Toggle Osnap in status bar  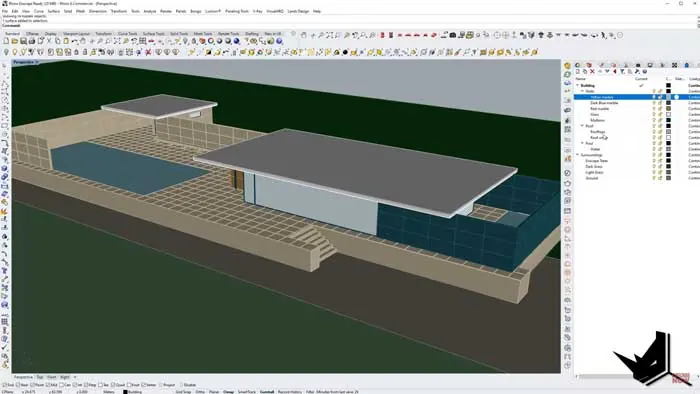click(229, 392)
